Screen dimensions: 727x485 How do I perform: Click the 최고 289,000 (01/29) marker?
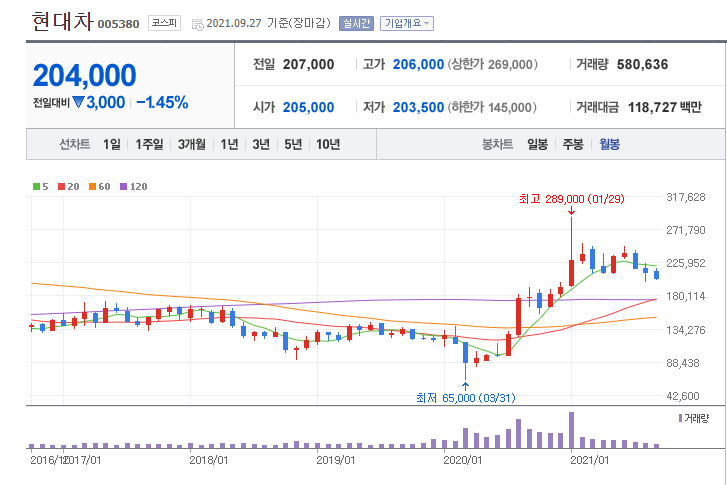pos(572,199)
